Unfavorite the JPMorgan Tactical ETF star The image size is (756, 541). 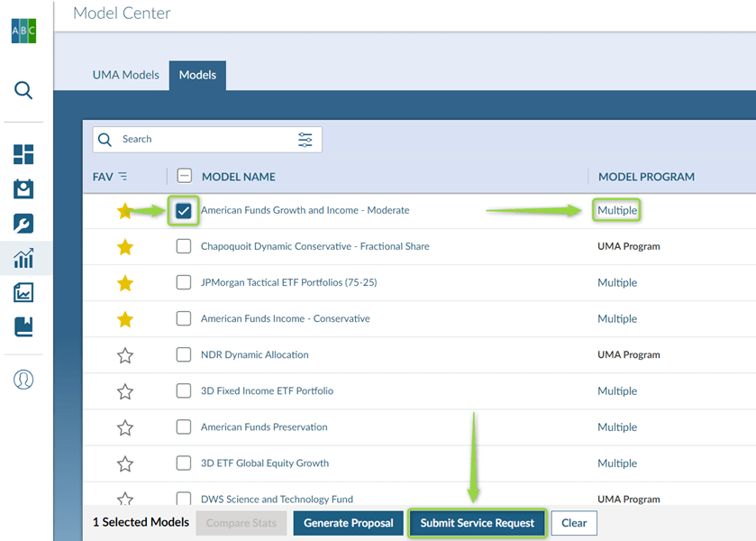125,283
